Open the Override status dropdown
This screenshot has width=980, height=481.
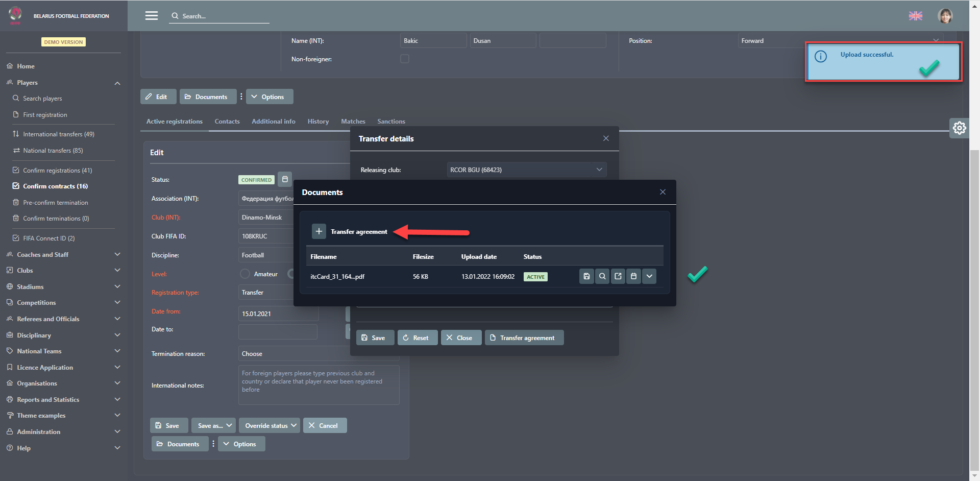tap(270, 425)
